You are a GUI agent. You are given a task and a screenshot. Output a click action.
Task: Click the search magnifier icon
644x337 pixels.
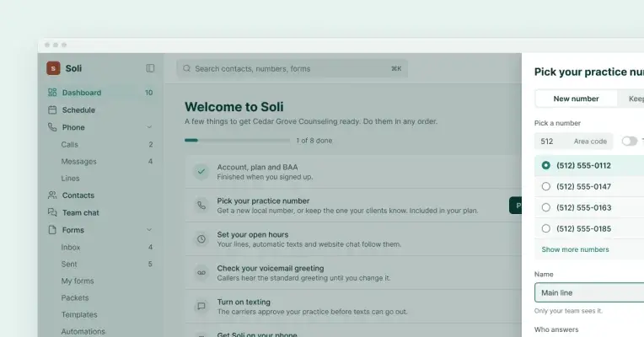(187, 68)
